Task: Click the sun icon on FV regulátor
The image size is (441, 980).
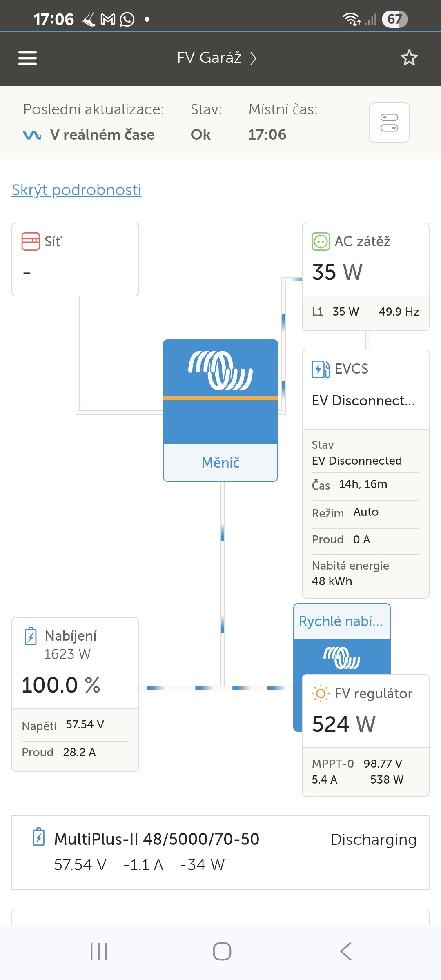Action: pos(321,693)
